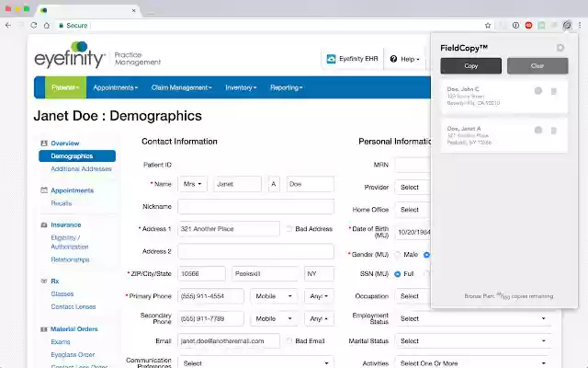Viewport: 588px width, 368px height.
Task: Click the Appointments calendar sidebar icon
Action: point(44,190)
